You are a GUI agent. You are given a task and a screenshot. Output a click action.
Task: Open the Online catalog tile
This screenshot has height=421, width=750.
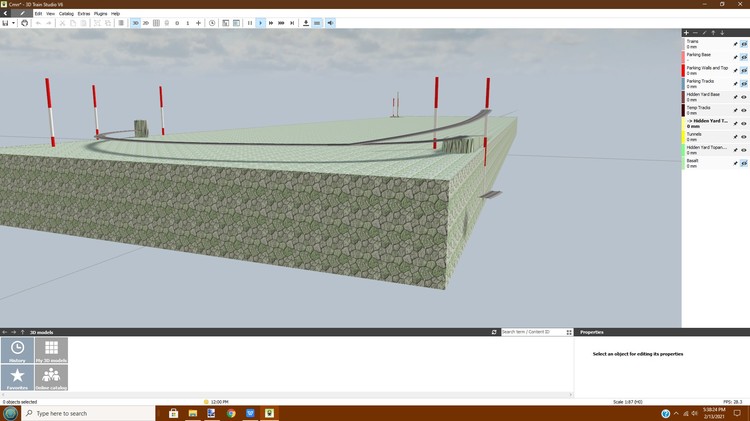click(x=51, y=377)
